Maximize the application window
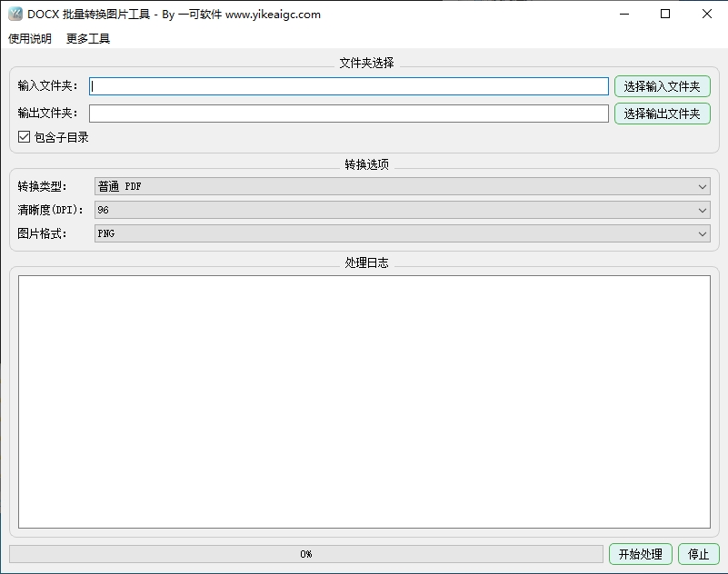 (664, 14)
